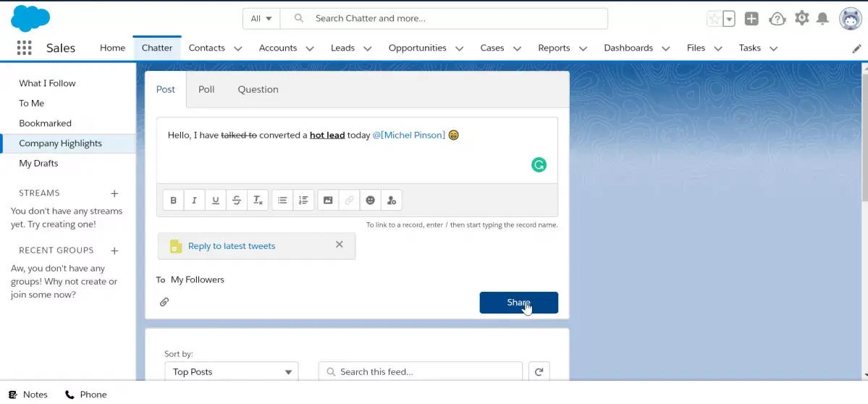
Task: Open the Accounts tab
Action: click(x=278, y=49)
